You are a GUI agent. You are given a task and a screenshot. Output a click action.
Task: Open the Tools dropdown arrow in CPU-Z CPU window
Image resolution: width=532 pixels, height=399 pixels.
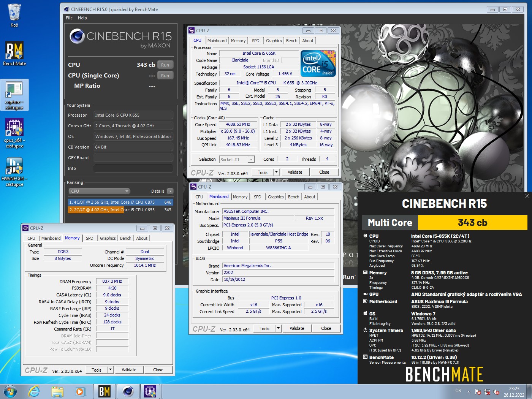(x=276, y=172)
